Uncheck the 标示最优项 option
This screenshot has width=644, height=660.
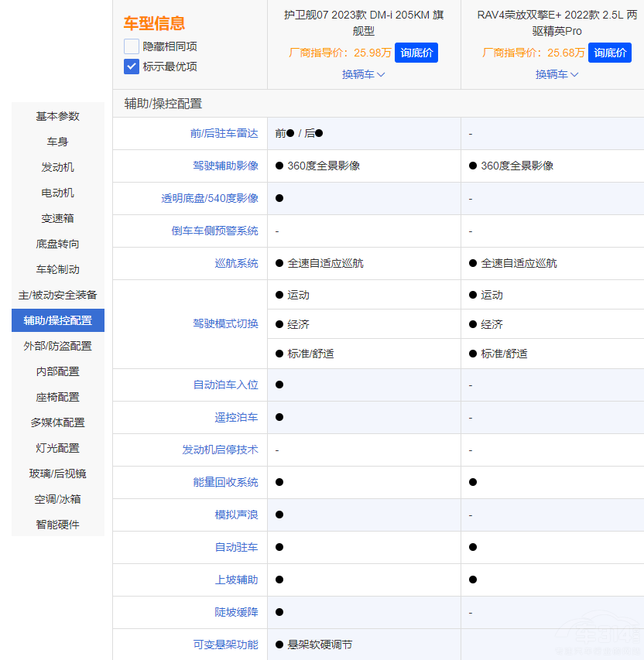pos(131,66)
